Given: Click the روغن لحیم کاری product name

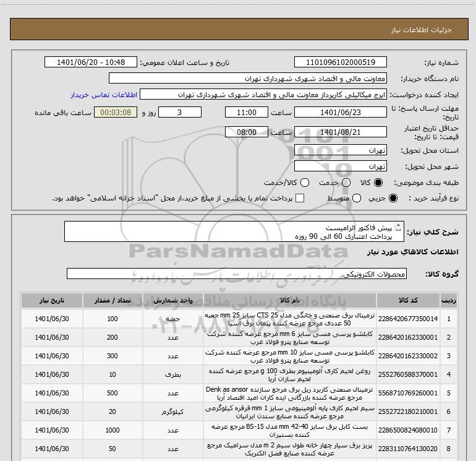Looking at the screenshot, I should coord(289,375).
